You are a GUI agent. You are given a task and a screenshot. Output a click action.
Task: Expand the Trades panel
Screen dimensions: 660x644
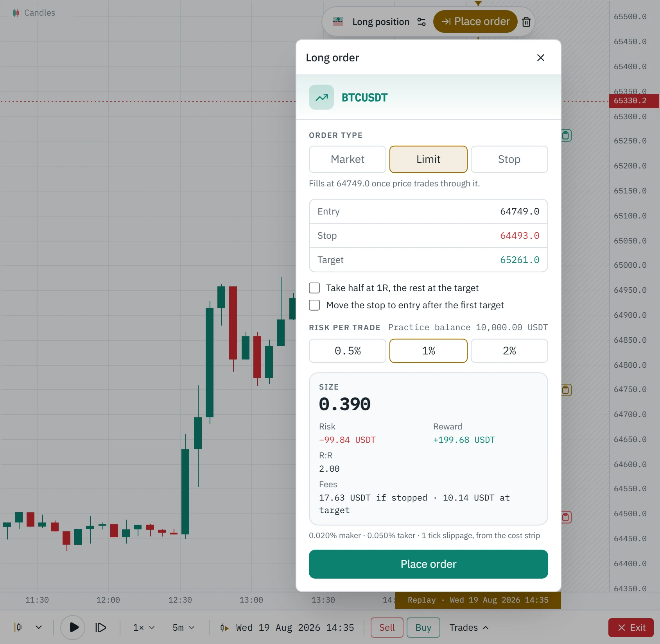click(469, 628)
